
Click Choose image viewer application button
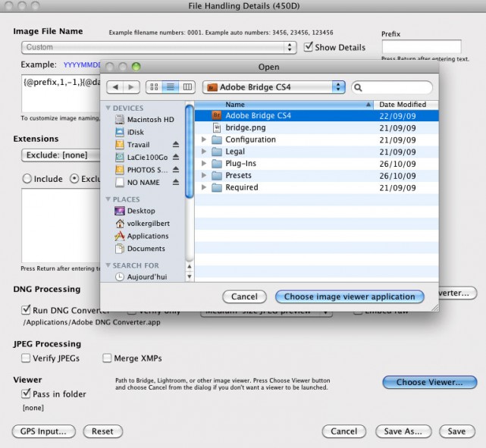[350, 296]
